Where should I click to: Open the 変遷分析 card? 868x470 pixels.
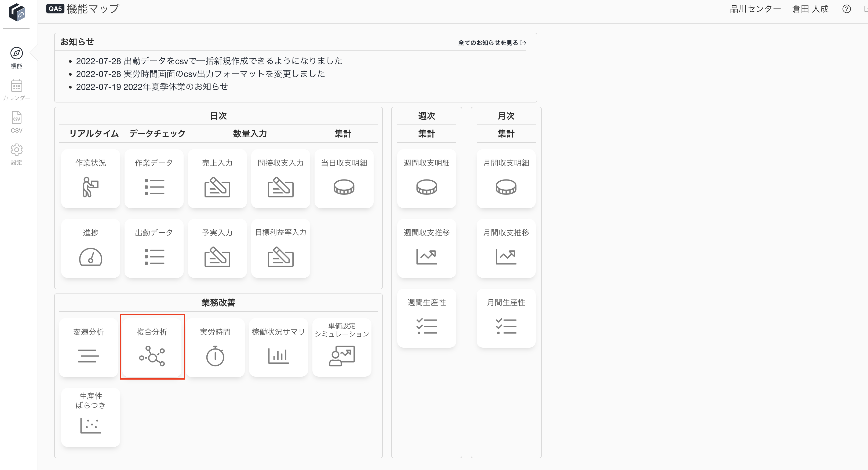point(89,347)
